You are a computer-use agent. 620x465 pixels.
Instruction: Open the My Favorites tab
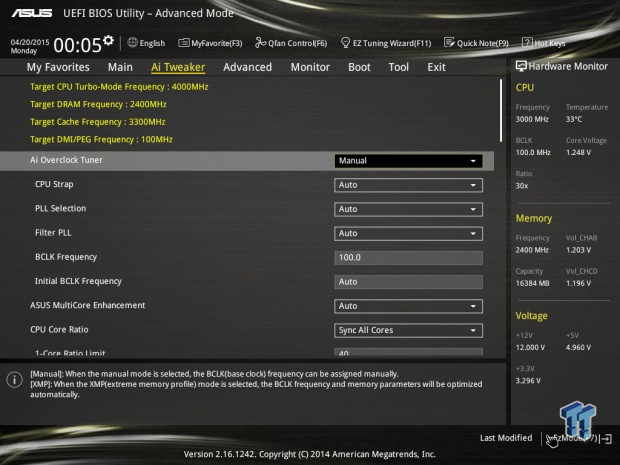click(x=58, y=67)
